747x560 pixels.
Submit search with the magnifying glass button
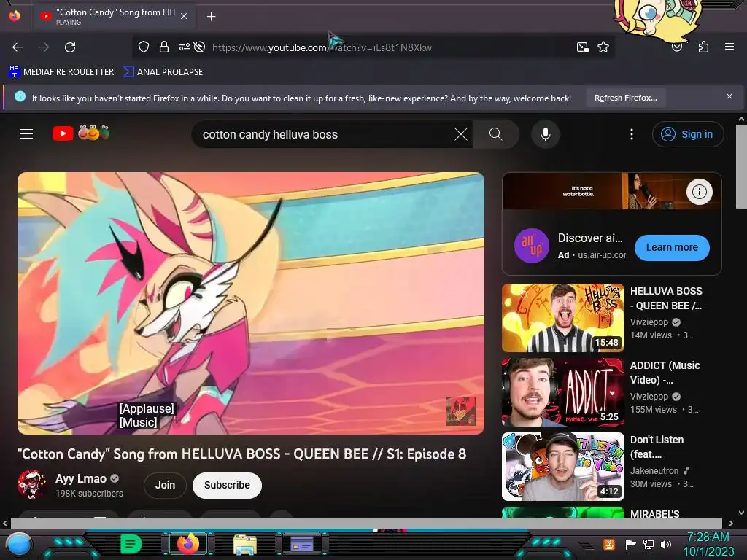(496, 134)
